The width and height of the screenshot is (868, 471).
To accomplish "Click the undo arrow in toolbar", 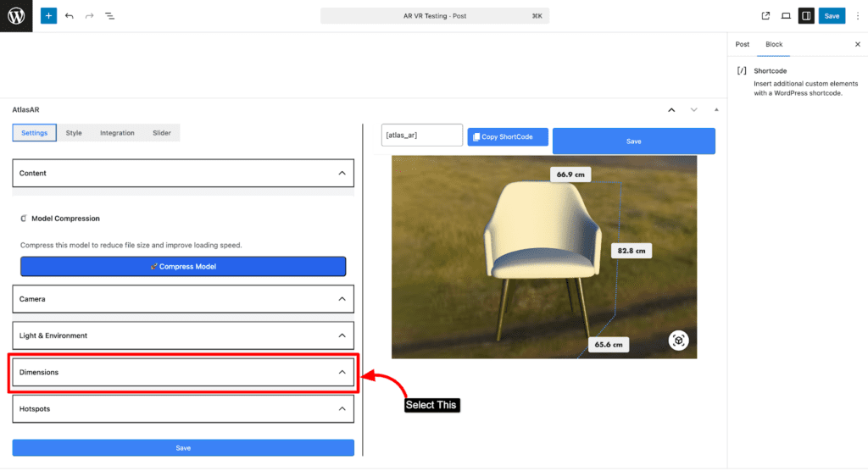I will point(69,16).
